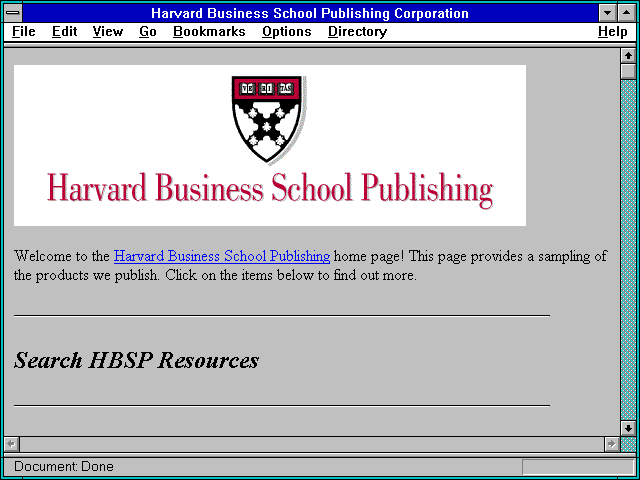Click the vertical scrollbar track below thumb

628,250
